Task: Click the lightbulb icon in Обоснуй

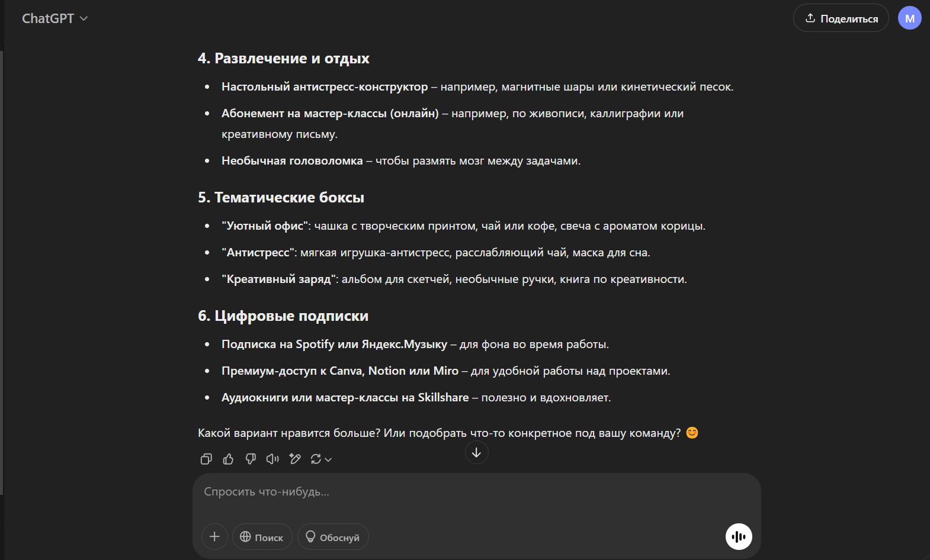Action: click(310, 537)
